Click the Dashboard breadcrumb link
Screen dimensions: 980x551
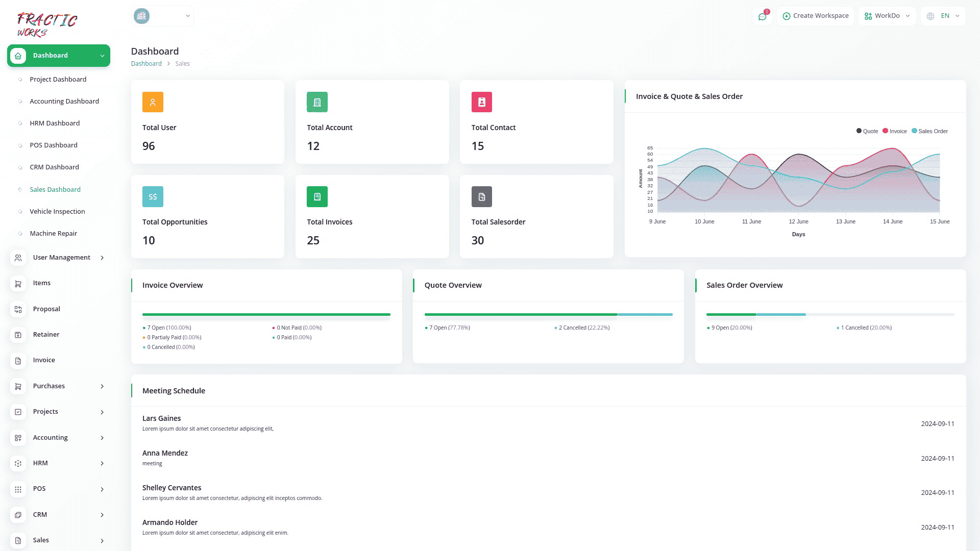[146, 64]
